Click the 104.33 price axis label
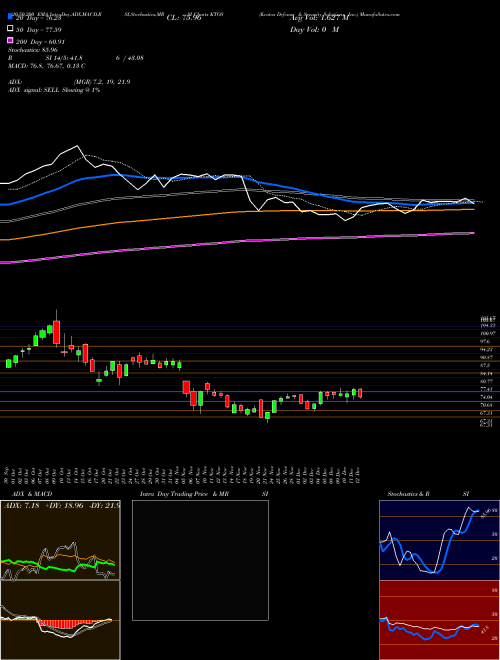Screen dimensions: 500x660 click(488, 326)
